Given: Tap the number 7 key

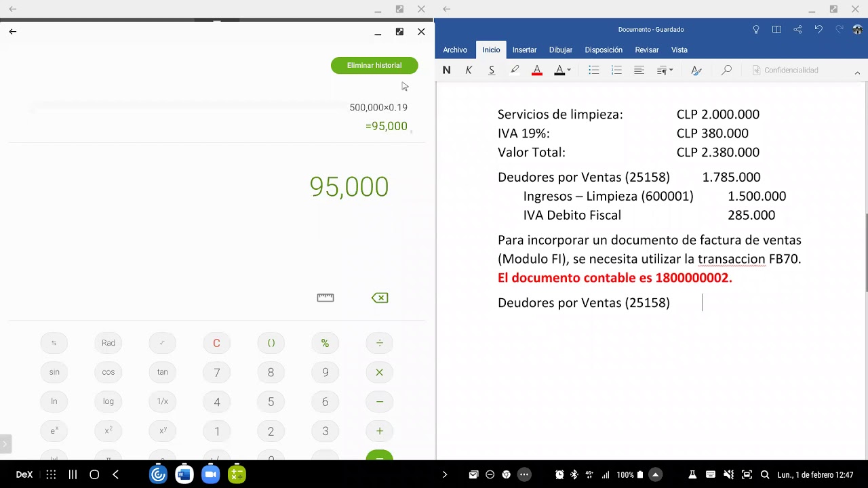Looking at the screenshot, I should [x=216, y=372].
